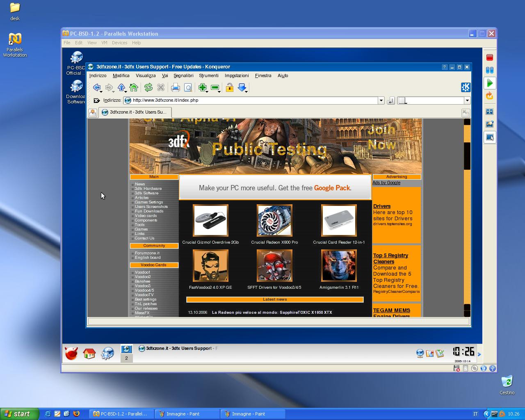Select the 3dfxzone.it browser tab
Screen dimensions: 525x420
[x=135, y=112]
